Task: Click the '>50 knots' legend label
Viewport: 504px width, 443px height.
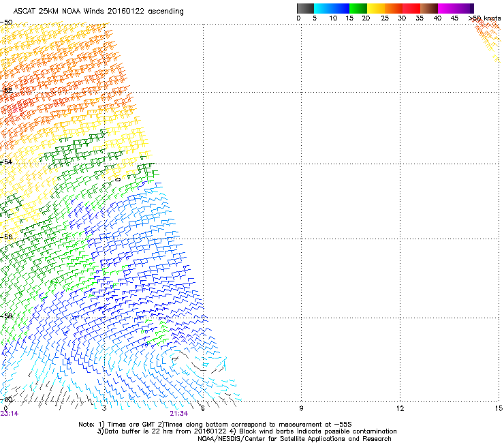Action: point(485,18)
